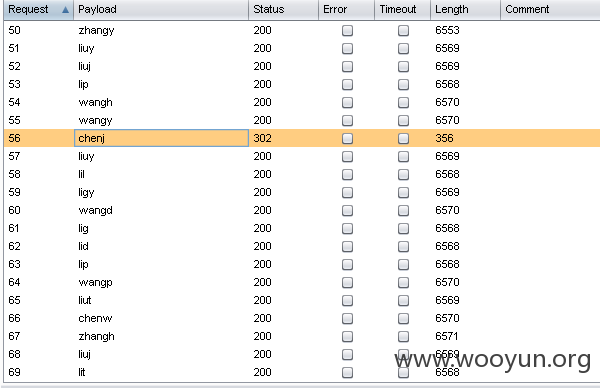Select the lig payload cell
This screenshot has width=600, height=388.
coord(161,228)
